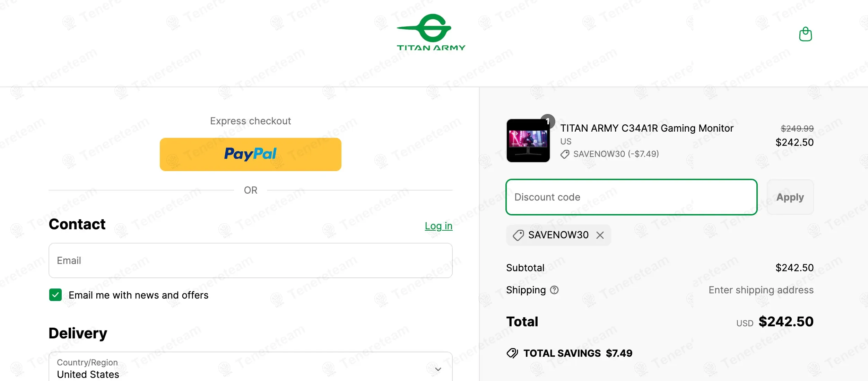Screen dimensions: 868x381
Task: Remove the SAVENOW30 discount code
Action: [x=600, y=235]
